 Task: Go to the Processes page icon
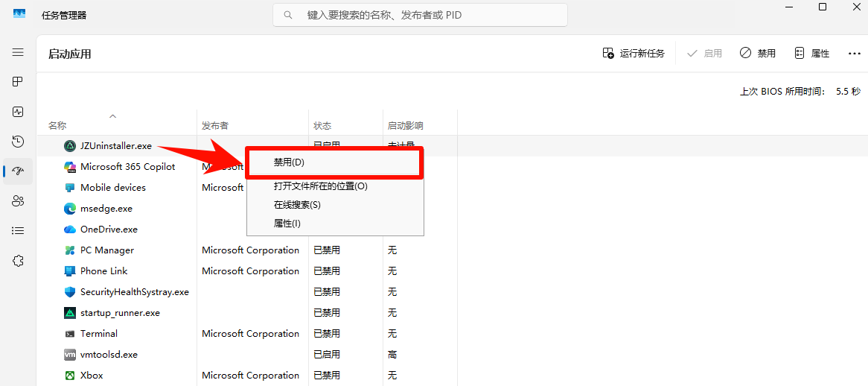[x=18, y=82]
